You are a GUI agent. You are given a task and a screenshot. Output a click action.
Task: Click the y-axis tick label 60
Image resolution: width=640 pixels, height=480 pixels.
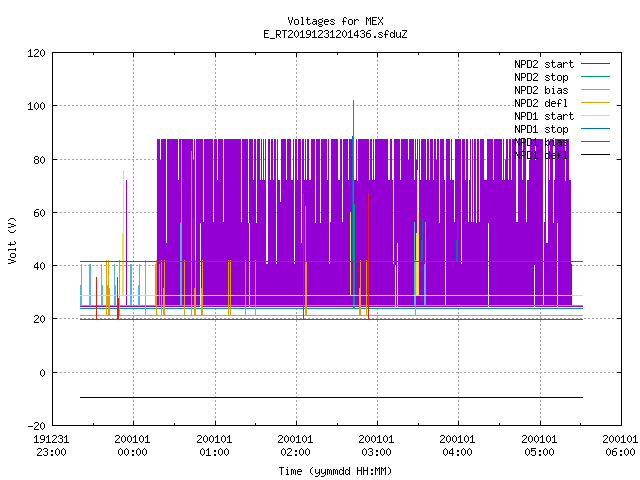coord(39,213)
